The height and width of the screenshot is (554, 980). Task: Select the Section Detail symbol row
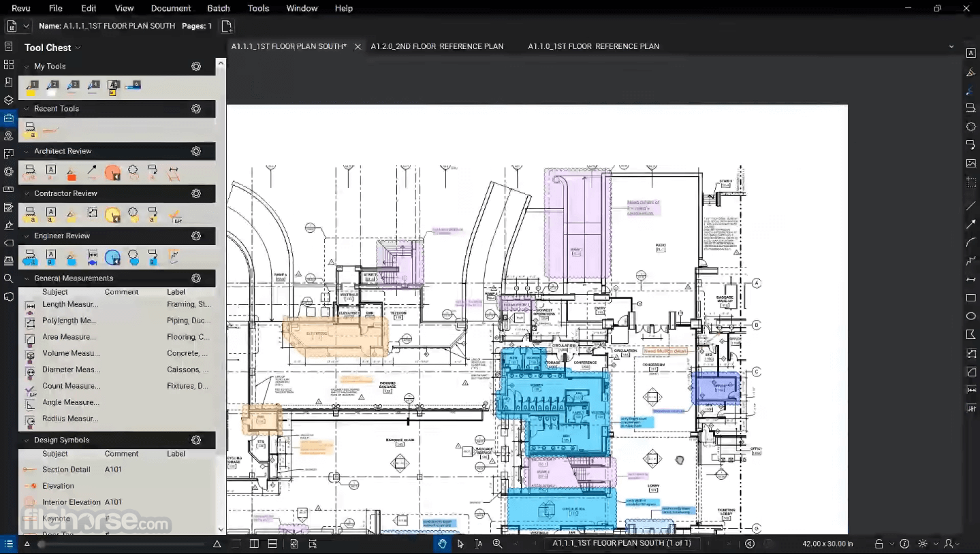(117, 470)
